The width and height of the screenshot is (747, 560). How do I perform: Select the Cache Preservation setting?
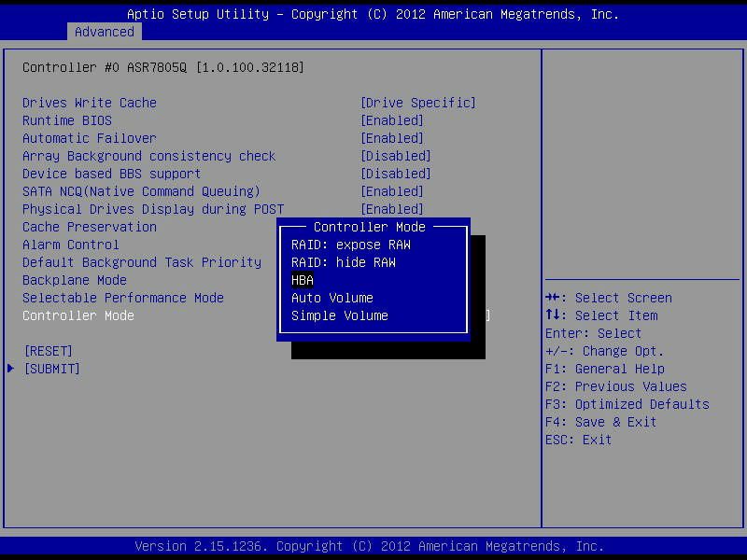(90, 227)
